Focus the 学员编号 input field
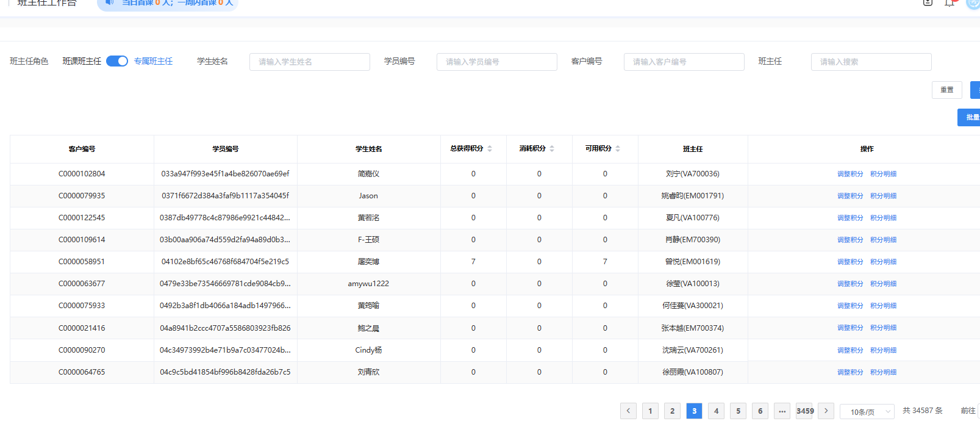980x421 pixels. 496,62
